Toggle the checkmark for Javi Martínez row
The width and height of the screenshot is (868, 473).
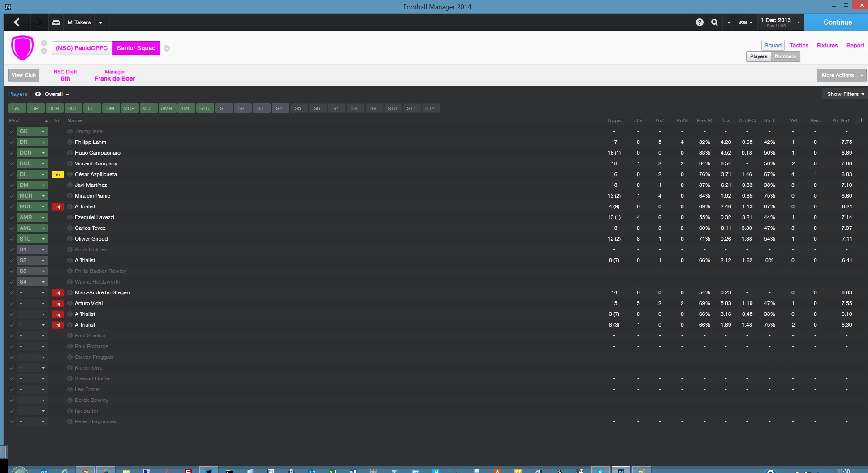coord(12,185)
